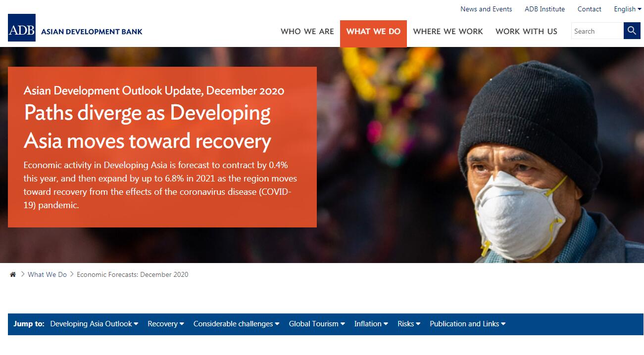The image size is (644, 355).
Task: Click the ADB logo icon
Action: pos(22,28)
